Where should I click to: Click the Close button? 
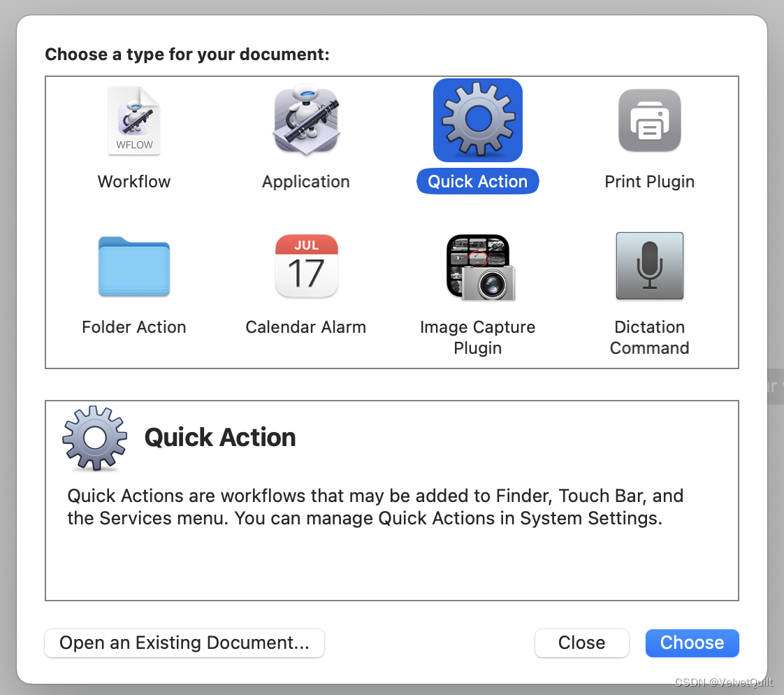click(581, 643)
